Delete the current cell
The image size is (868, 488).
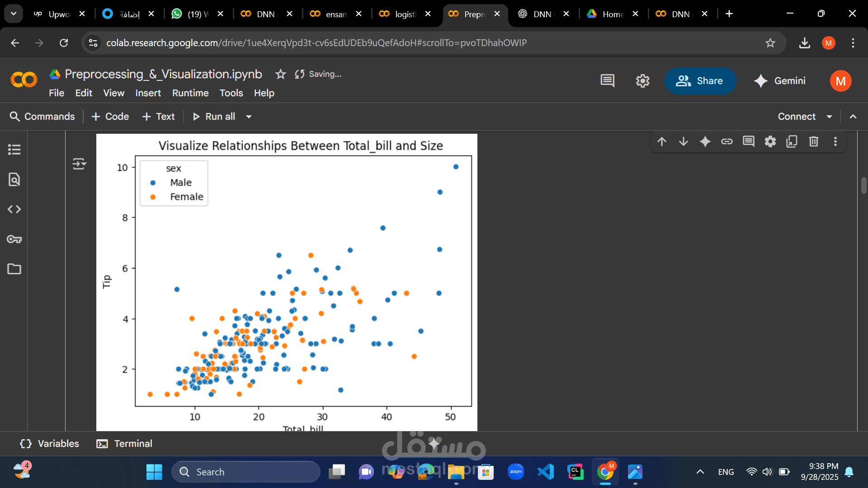click(x=813, y=141)
